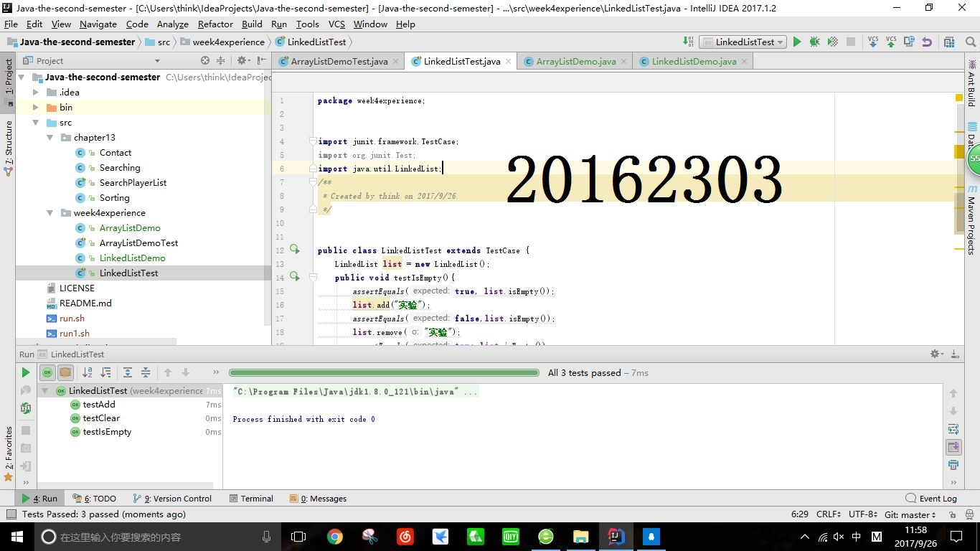Open the Event Log

[x=931, y=499]
